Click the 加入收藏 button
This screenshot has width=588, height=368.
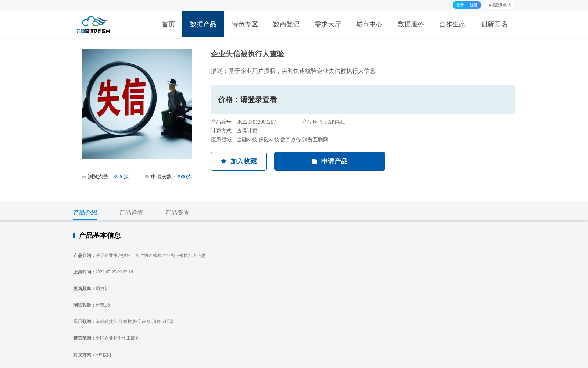click(x=239, y=161)
